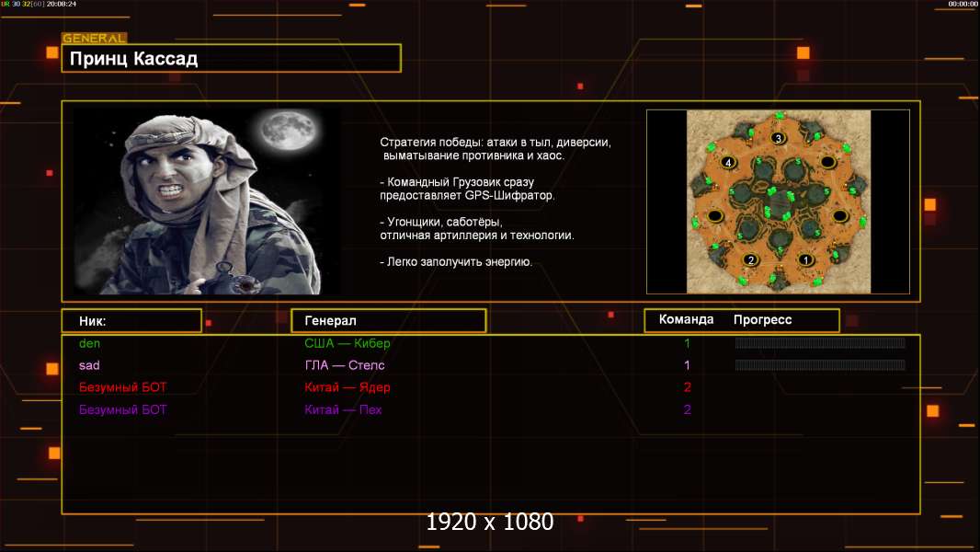Click the 'Прогресс' column header

pos(762,319)
